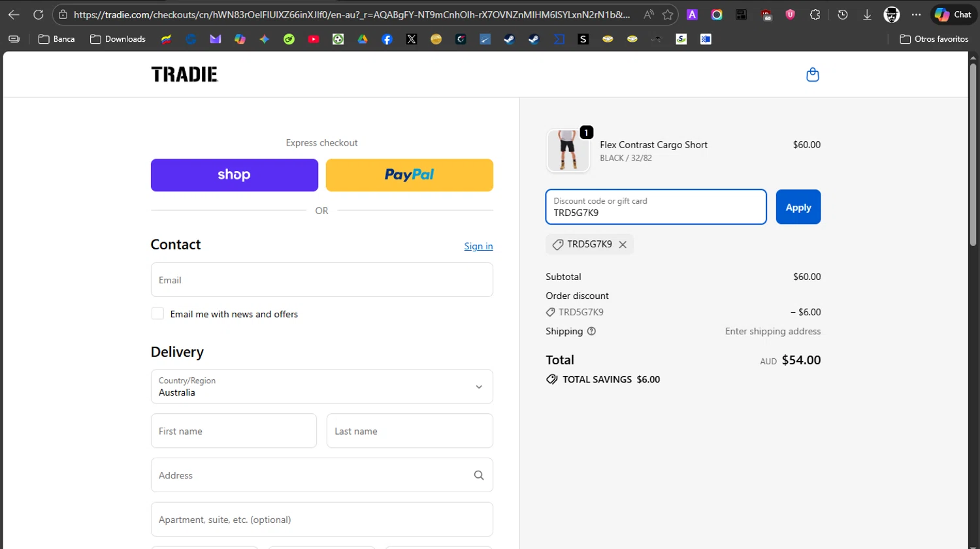Click the total amount '$54.00'
This screenshot has width=980, height=549.
(802, 360)
